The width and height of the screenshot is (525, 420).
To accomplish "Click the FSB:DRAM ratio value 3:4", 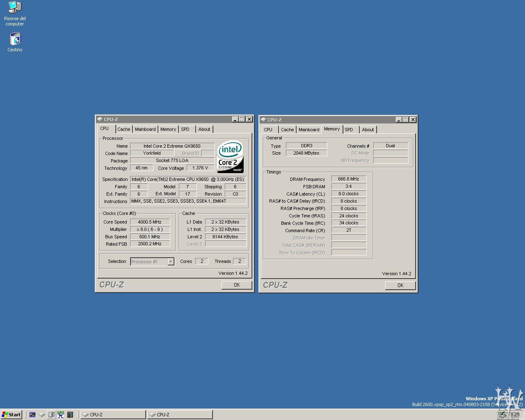I will tap(349, 186).
